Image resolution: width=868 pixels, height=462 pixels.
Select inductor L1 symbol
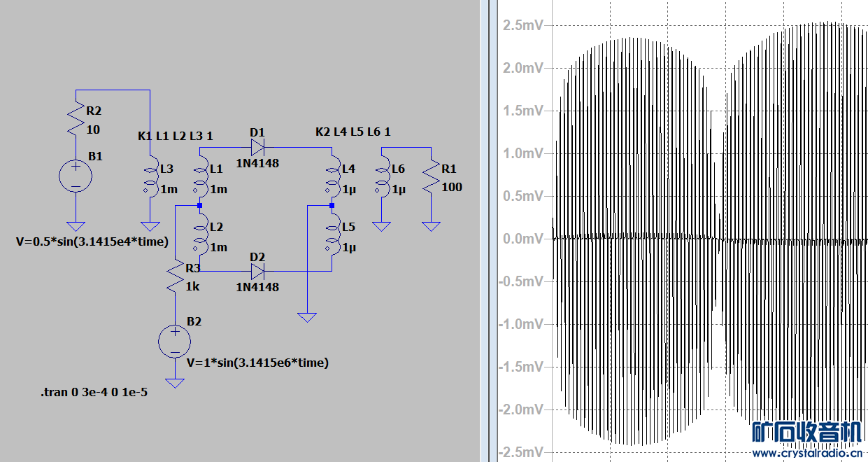(199, 175)
